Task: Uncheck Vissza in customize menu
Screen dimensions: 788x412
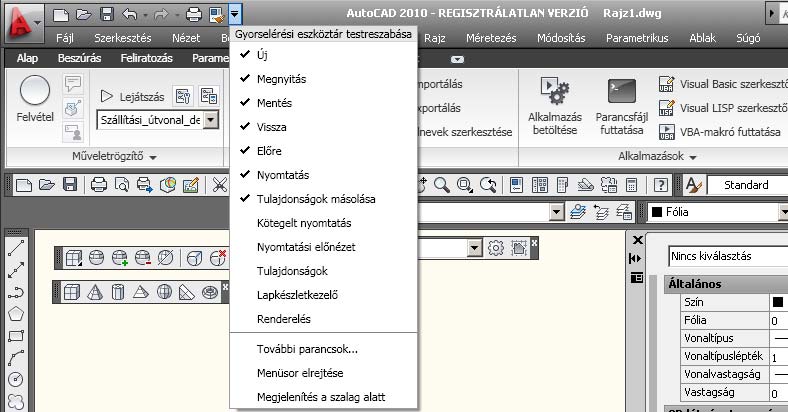Action: (323, 127)
